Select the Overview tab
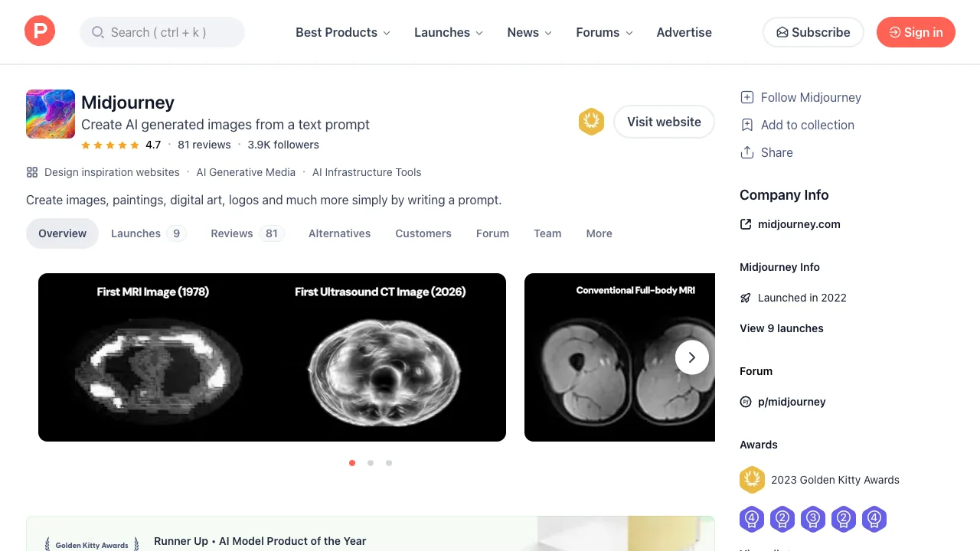980x551 pixels. point(62,233)
